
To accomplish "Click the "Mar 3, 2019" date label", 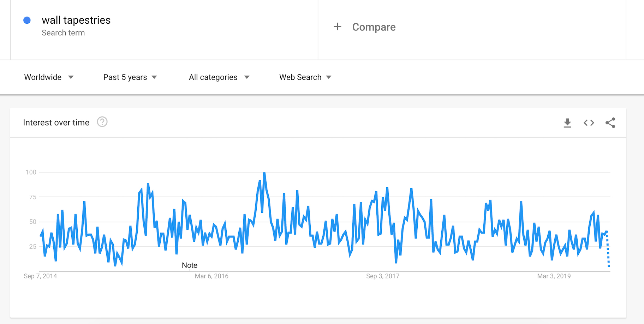I will point(554,276).
